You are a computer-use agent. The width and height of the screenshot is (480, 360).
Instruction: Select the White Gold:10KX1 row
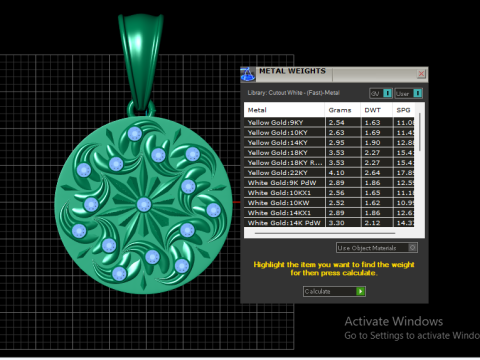(x=329, y=193)
